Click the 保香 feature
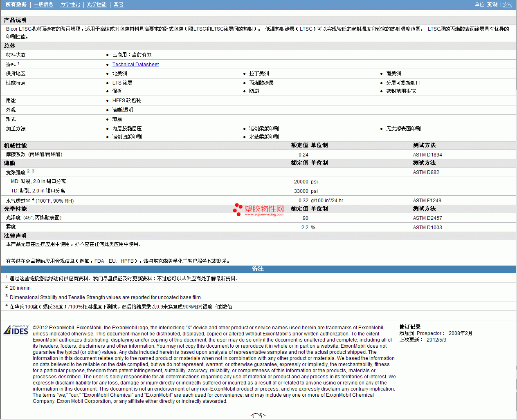Viewport: 517px width, 420px height. point(117,91)
